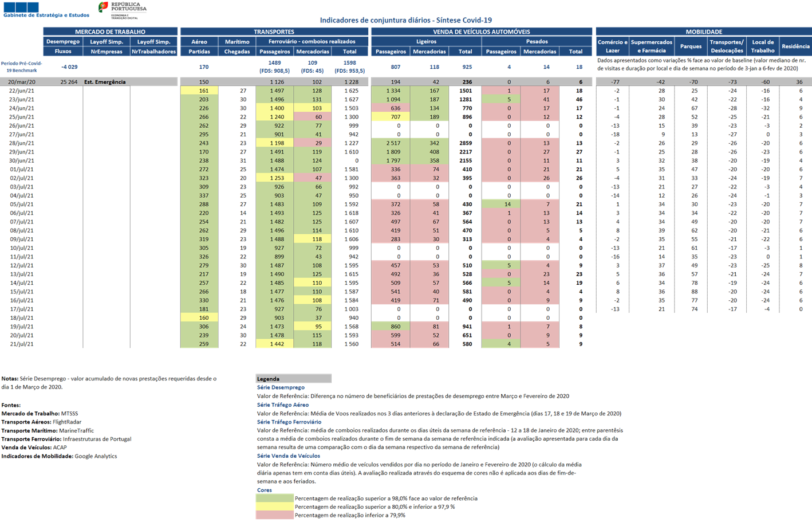The height and width of the screenshot is (522, 812).
Task: Click the MOBILIDADE section header
Action: point(703,32)
